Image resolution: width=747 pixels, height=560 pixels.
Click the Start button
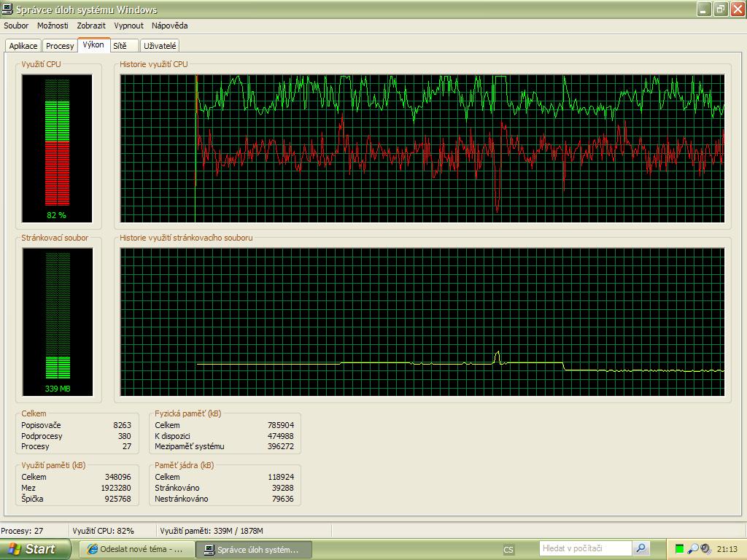point(34,549)
